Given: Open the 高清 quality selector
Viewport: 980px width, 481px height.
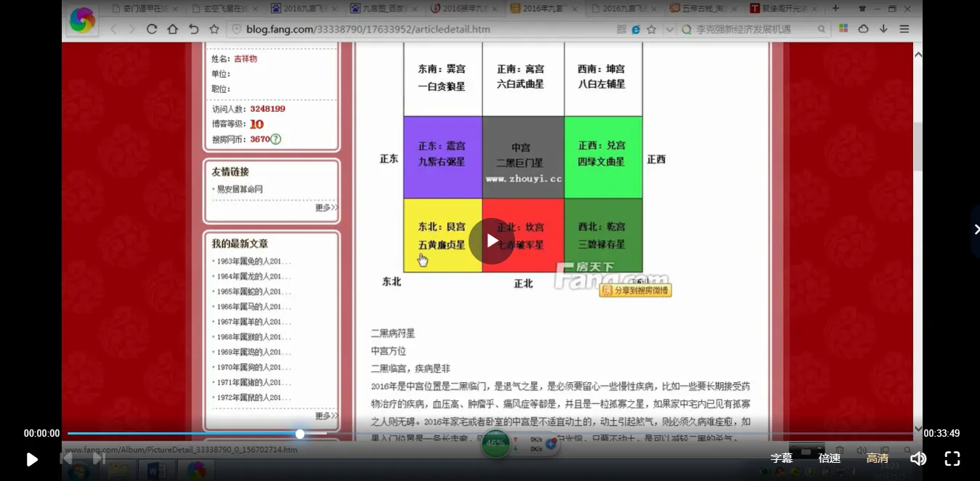Looking at the screenshot, I should 876,458.
